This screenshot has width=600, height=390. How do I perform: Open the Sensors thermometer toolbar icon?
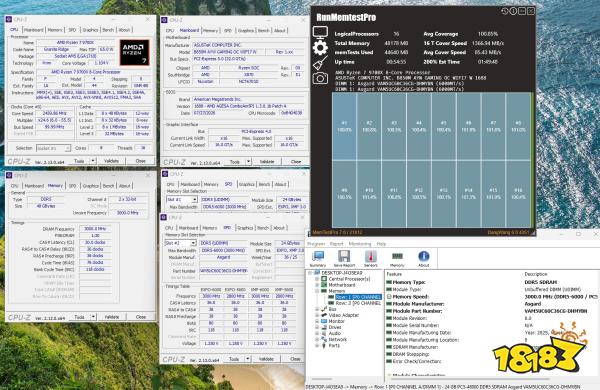[x=370, y=259]
